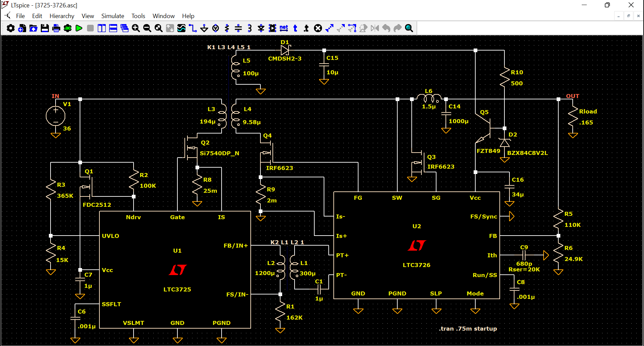Select the Draw Wire tool
The width and height of the screenshot is (644, 346).
(x=192, y=28)
